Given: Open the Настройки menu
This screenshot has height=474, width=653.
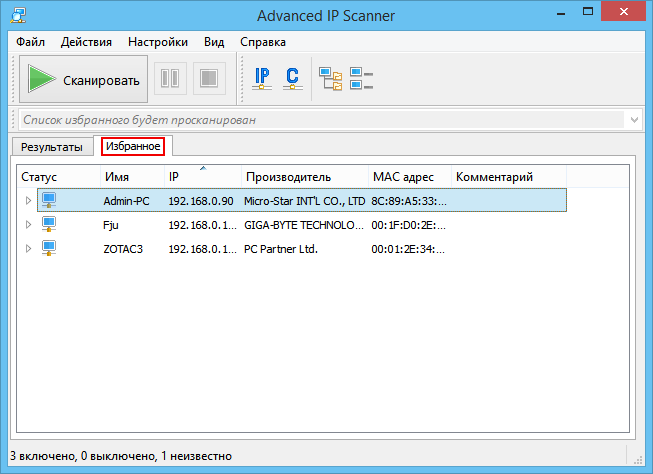Looking at the screenshot, I should point(157,42).
